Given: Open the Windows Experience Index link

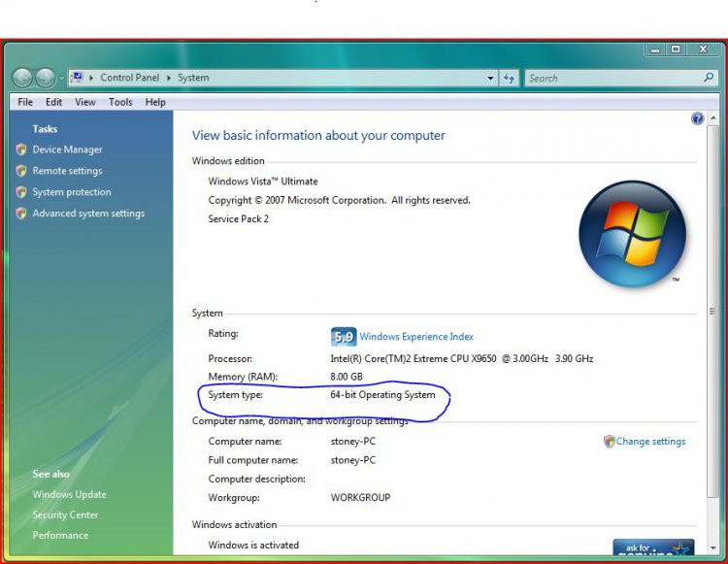Looking at the screenshot, I should pos(416,337).
